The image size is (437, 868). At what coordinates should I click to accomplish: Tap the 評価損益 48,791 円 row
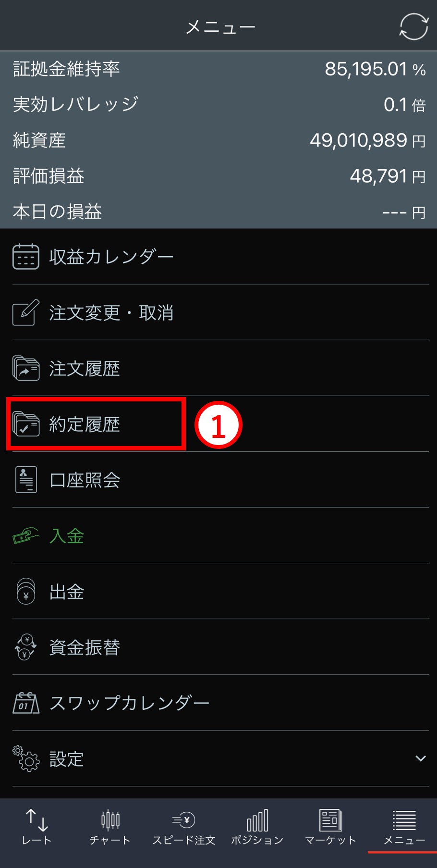pyautogui.click(x=218, y=176)
